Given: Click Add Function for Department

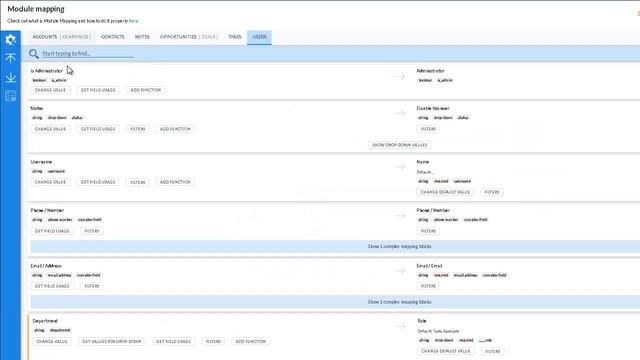Looking at the screenshot, I should 251,341.
